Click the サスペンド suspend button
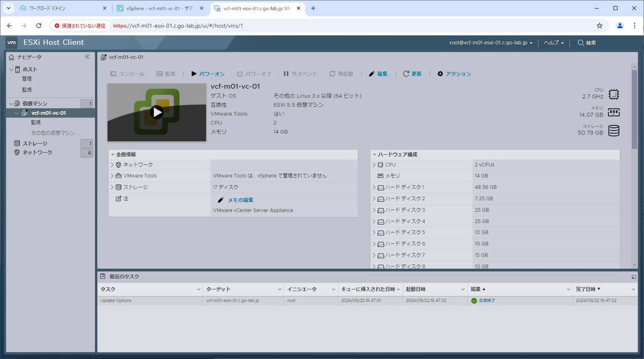 [x=301, y=74]
